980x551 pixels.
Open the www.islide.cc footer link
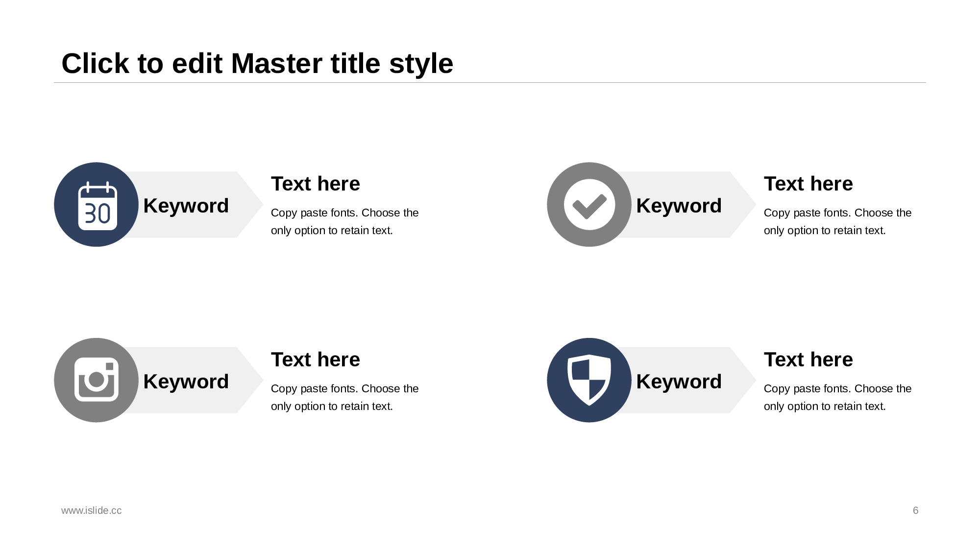(91, 510)
